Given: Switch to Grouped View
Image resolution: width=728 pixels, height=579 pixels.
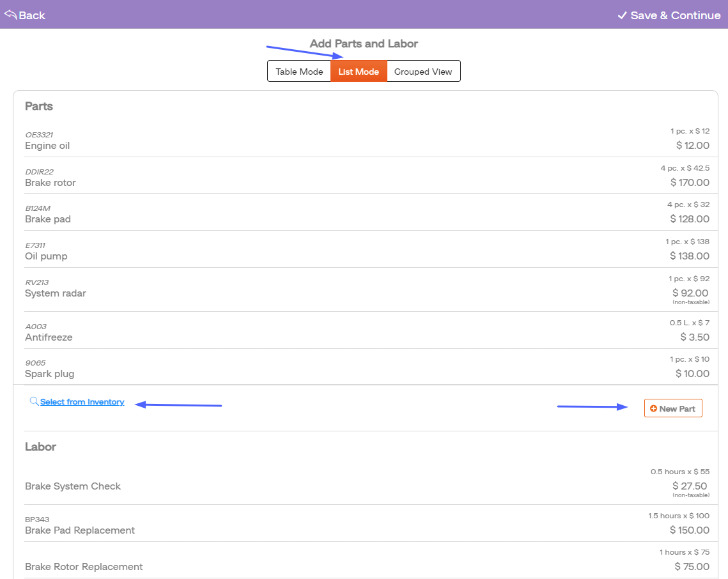Looking at the screenshot, I should (x=423, y=72).
